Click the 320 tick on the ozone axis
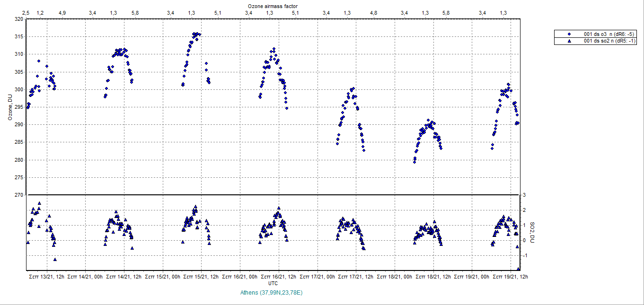 click(18, 19)
